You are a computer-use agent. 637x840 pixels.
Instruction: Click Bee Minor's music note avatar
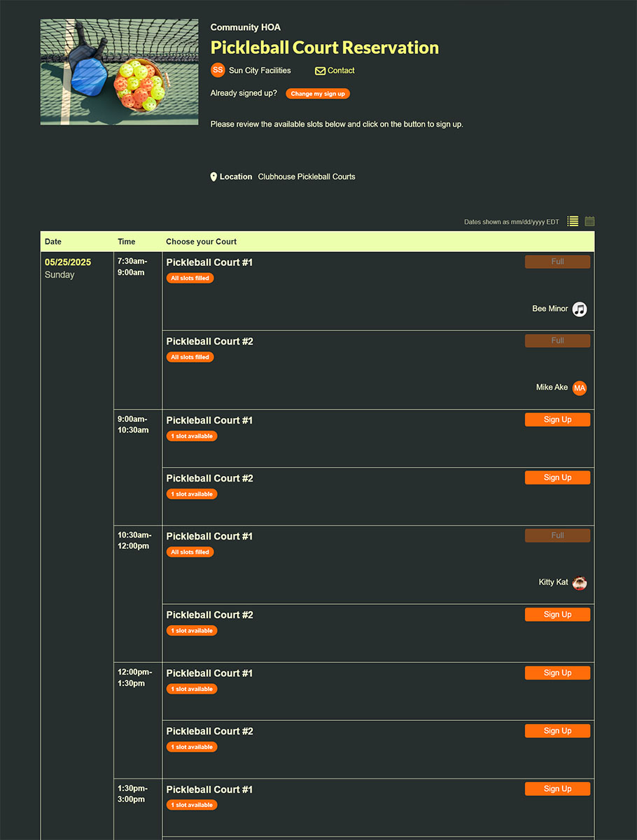[x=579, y=309]
